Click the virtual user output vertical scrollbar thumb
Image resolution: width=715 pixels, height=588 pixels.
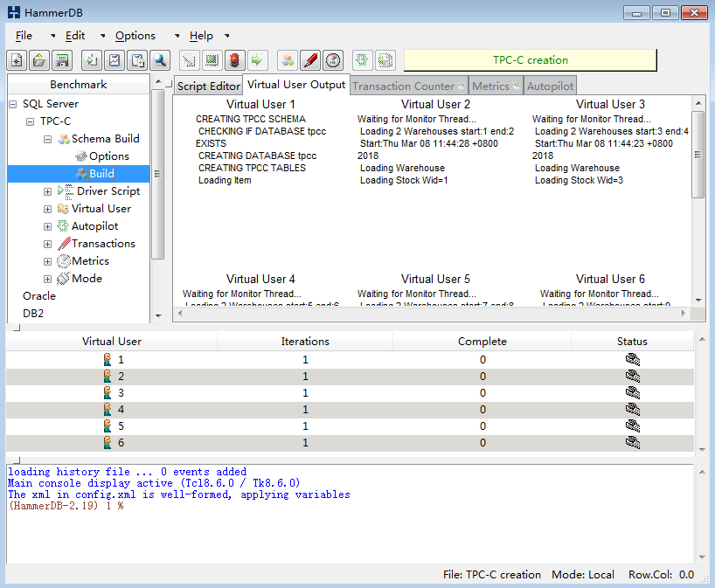(698, 155)
